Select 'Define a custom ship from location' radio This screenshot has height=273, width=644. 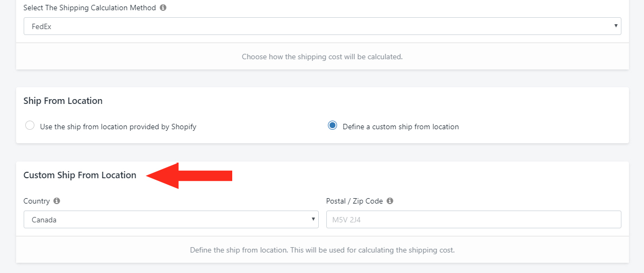pos(332,126)
